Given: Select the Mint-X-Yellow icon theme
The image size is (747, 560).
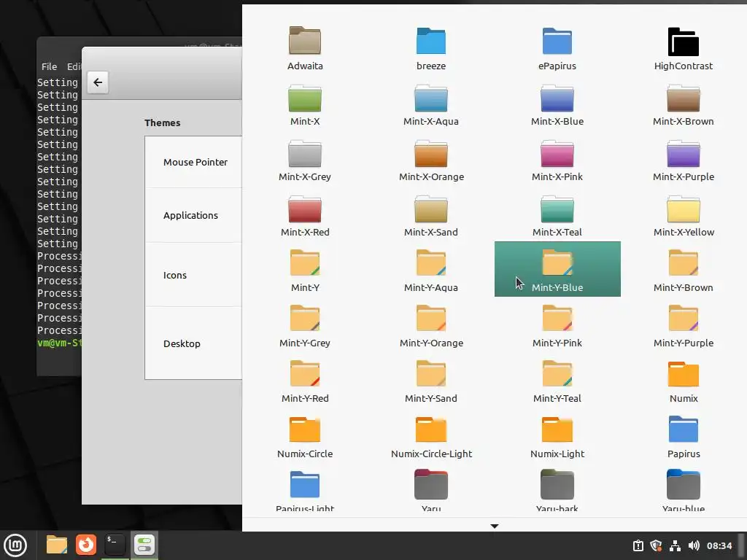Looking at the screenshot, I should pos(684,214).
